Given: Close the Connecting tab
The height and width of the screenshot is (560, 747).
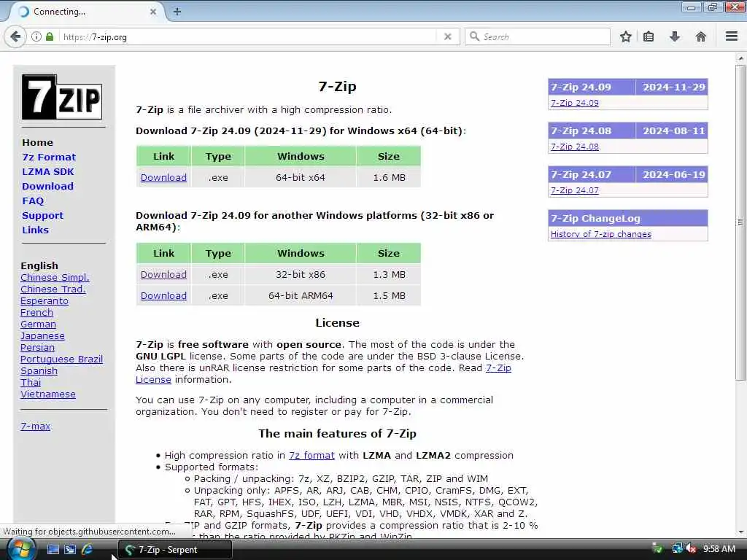Looking at the screenshot, I should (153, 12).
